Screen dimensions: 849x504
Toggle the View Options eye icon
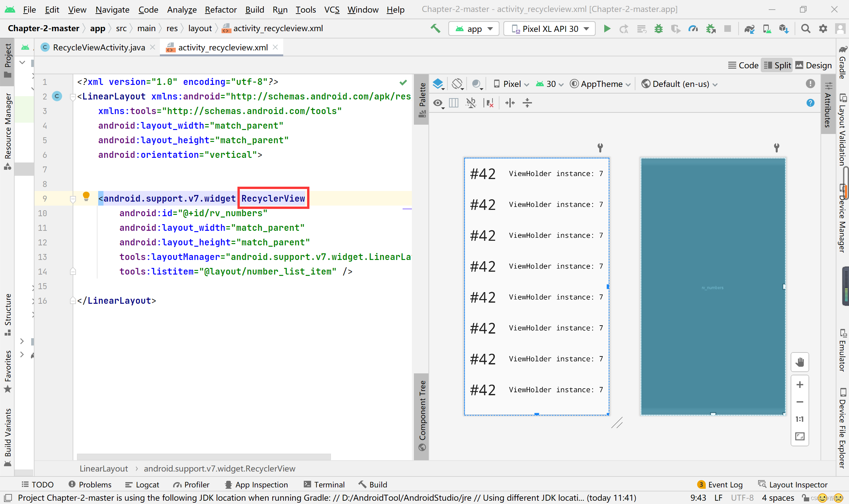[438, 103]
